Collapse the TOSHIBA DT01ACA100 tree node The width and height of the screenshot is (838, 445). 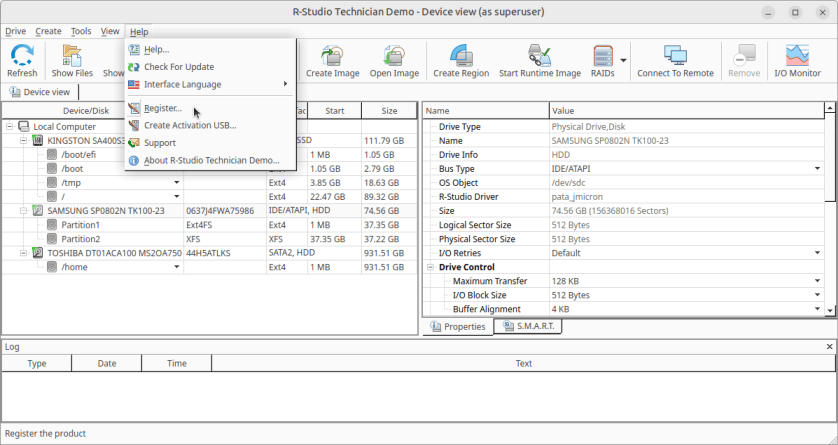click(24, 253)
